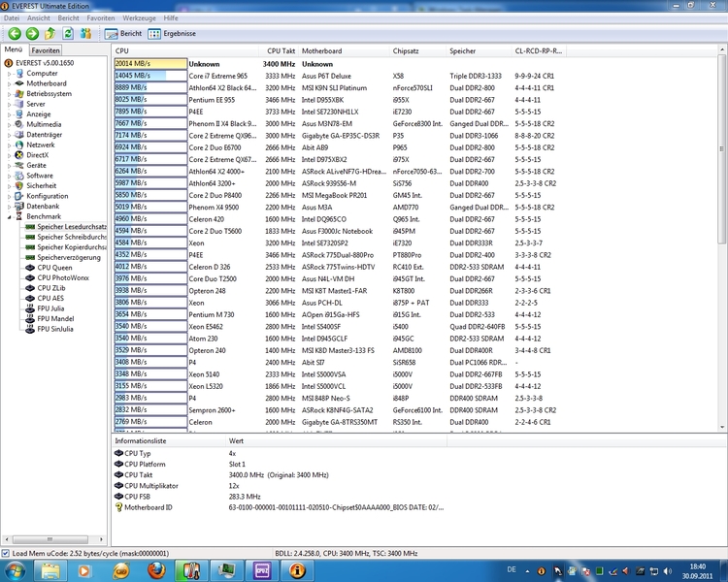Select the 20014 MB/s Unknown result bar

pos(150,64)
